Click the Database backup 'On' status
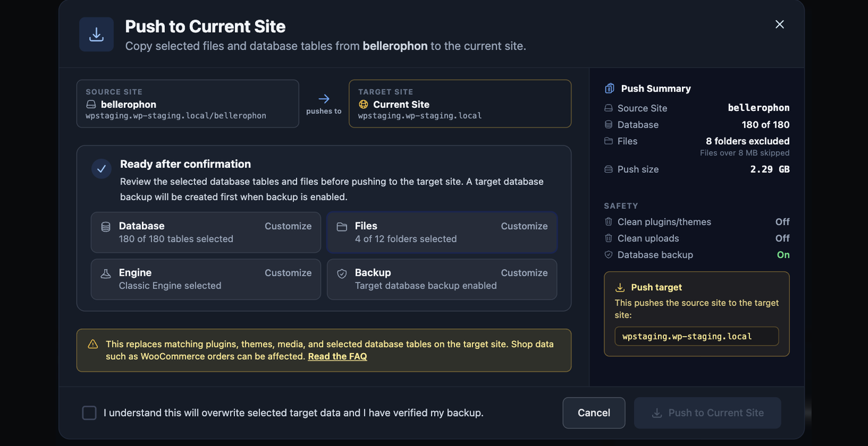Viewport: 868px width, 446px height. [x=783, y=255]
